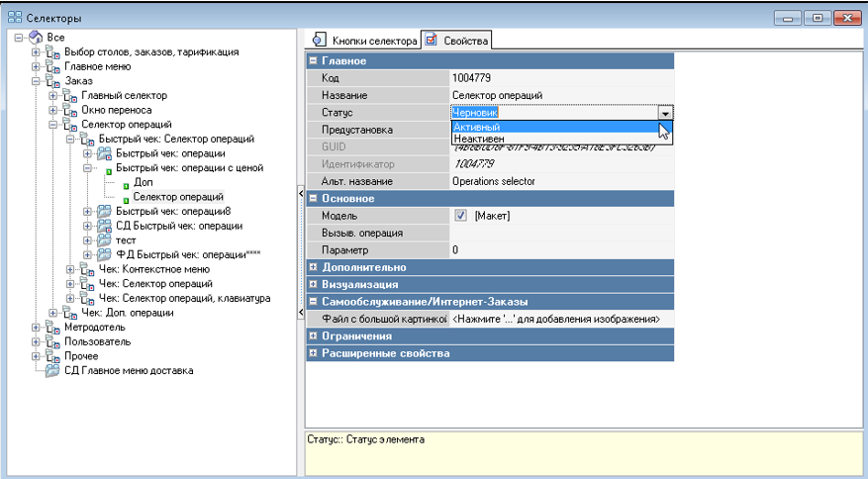Click the root 'Все' tree icon
868x479 pixels.
pos(36,38)
